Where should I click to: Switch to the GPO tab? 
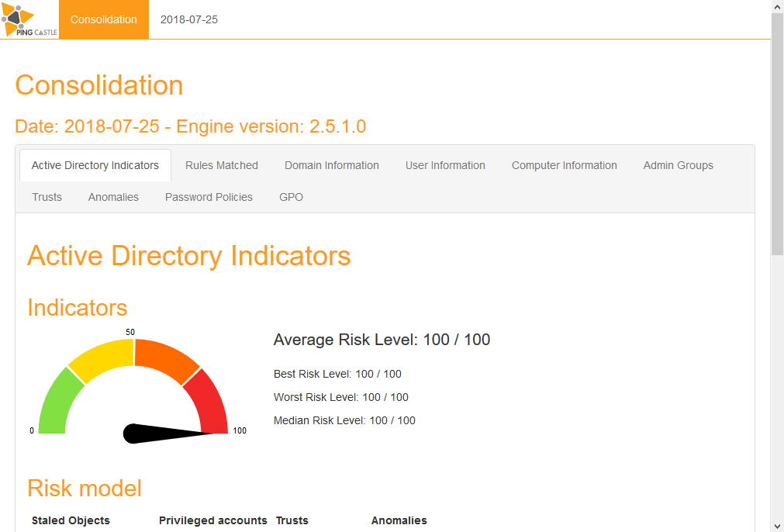tap(291, 197)
